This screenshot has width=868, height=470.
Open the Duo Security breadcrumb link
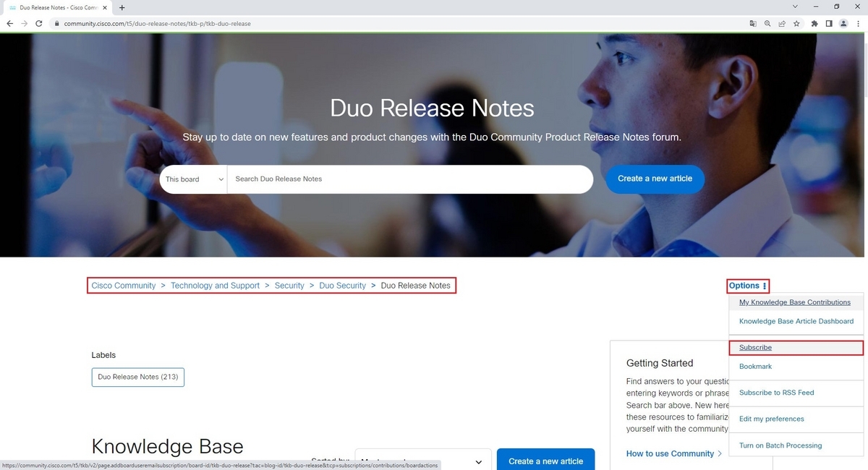(x=342, y=286)
